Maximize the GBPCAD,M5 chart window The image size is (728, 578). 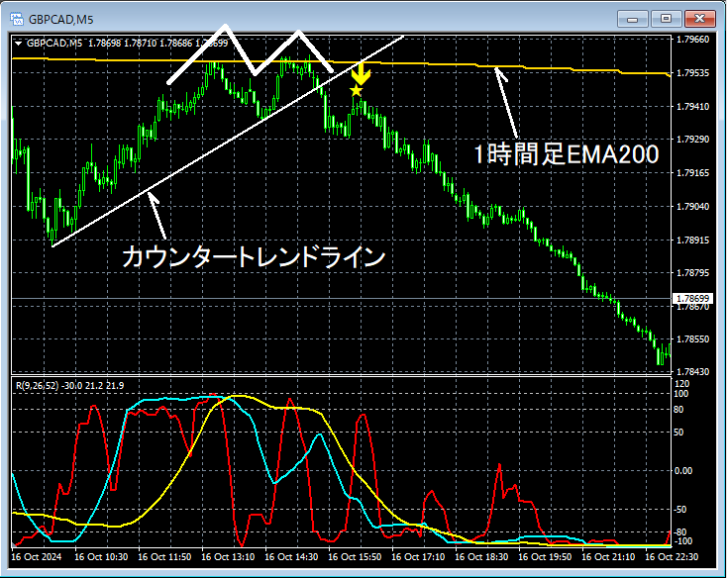point(666,19)
